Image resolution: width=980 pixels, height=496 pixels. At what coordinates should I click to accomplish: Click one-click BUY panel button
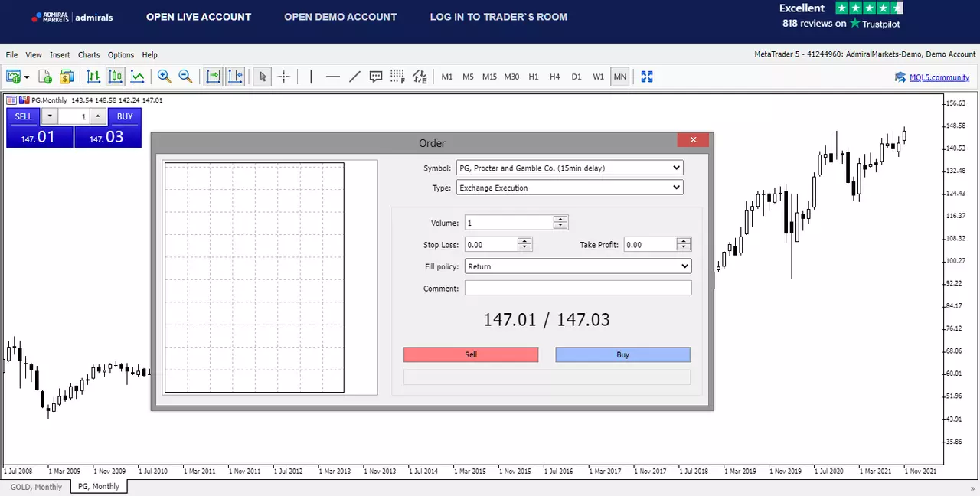(125, 116)
